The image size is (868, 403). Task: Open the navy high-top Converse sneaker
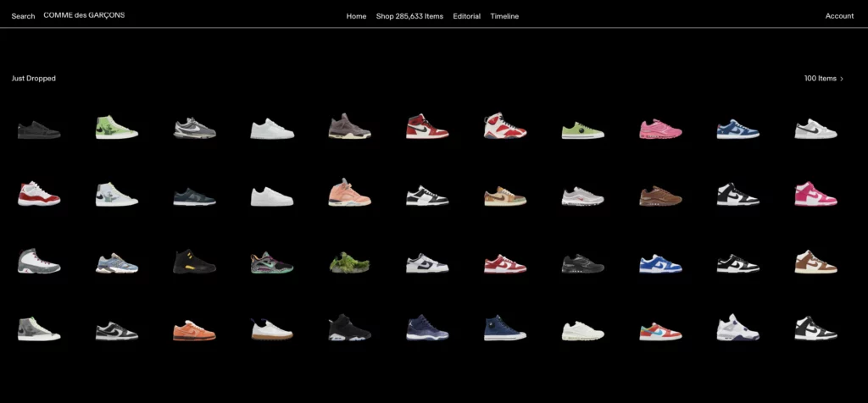point(505,328)
